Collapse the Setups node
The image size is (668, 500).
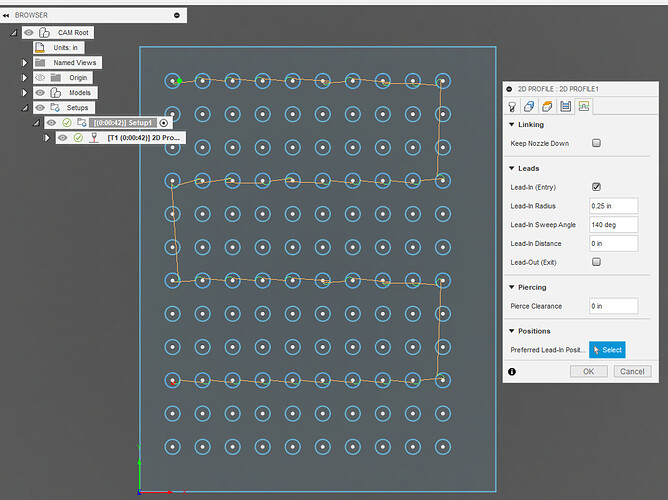pos(25,108)
